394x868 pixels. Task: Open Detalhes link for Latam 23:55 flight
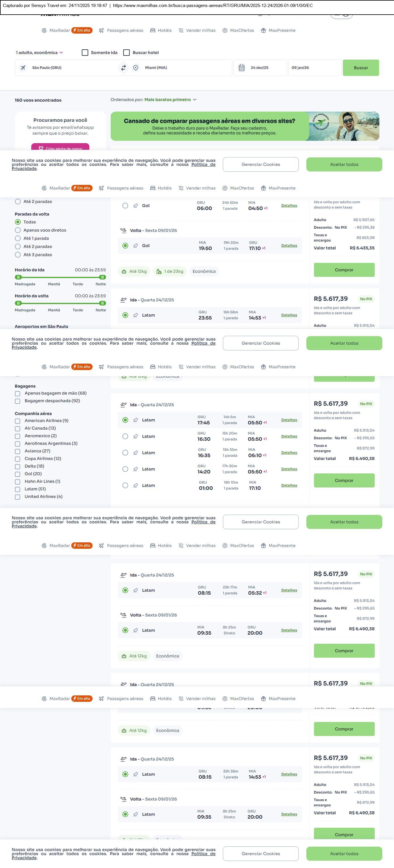point(289,315)
